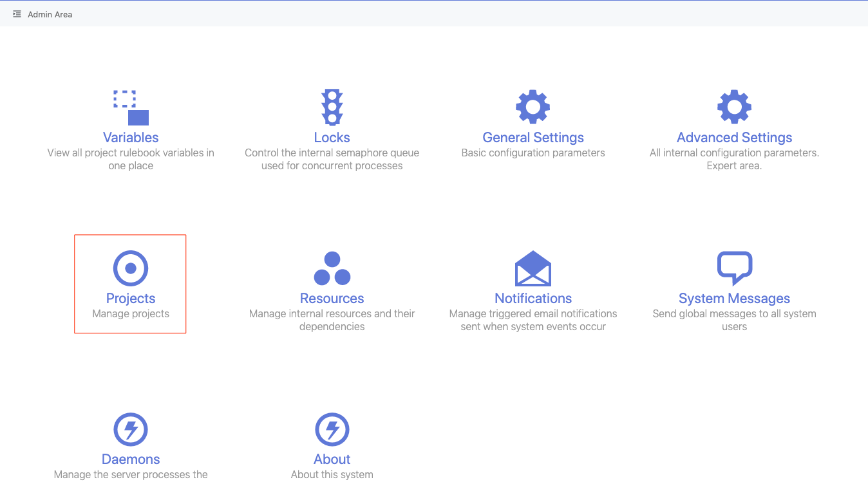Click the Advanced Settings gear icon

[735, 107]
